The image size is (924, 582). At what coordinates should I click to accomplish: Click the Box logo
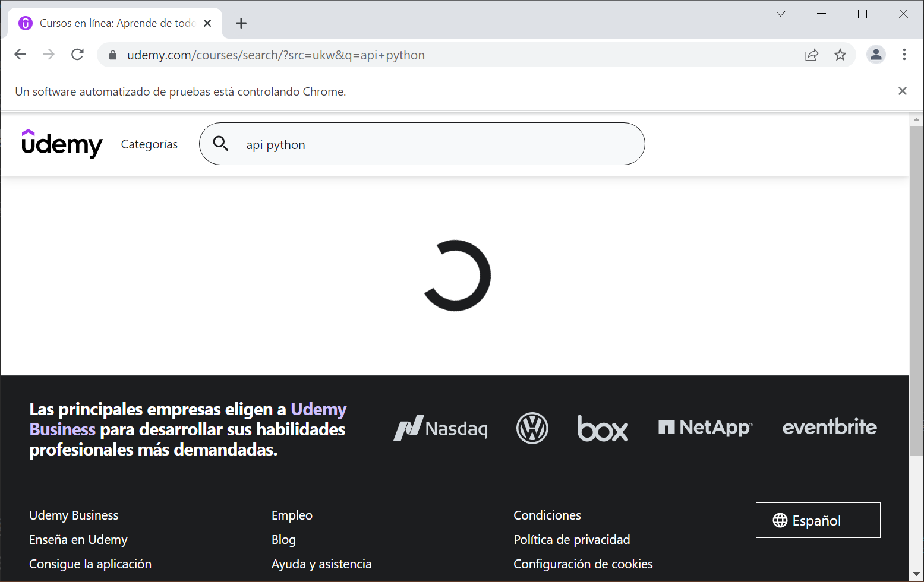pyautogui.click(x=603, y=428)
